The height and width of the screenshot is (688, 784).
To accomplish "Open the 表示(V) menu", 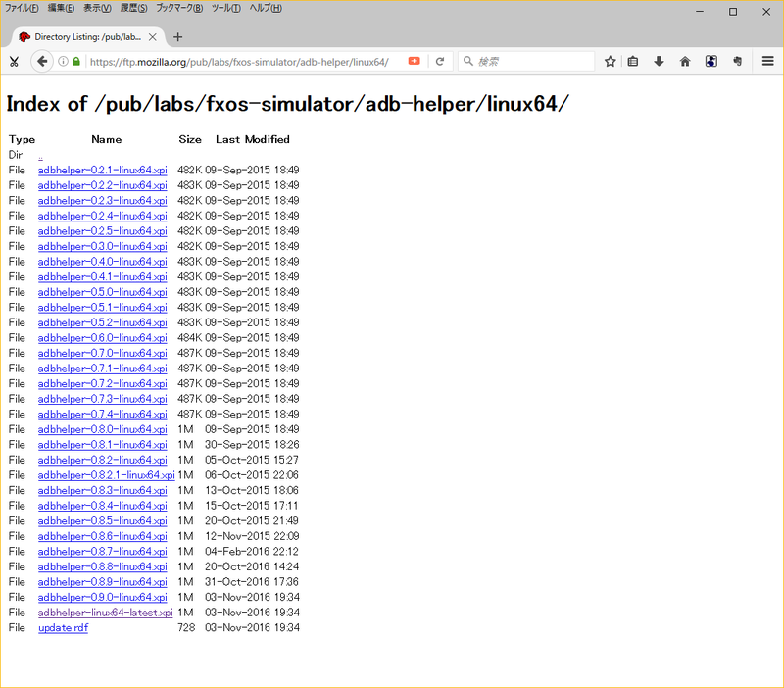I will point(97,8).
